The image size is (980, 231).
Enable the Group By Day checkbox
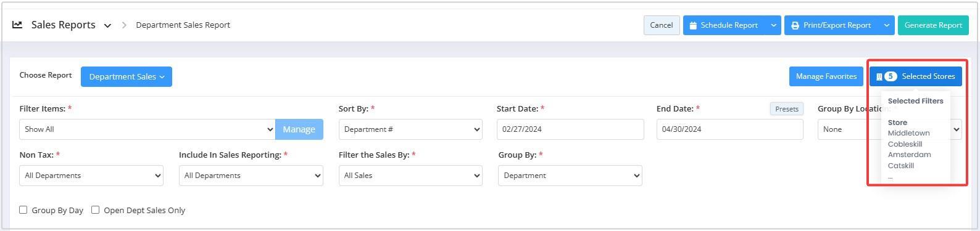pyautogui.click(x=23, y=210)
